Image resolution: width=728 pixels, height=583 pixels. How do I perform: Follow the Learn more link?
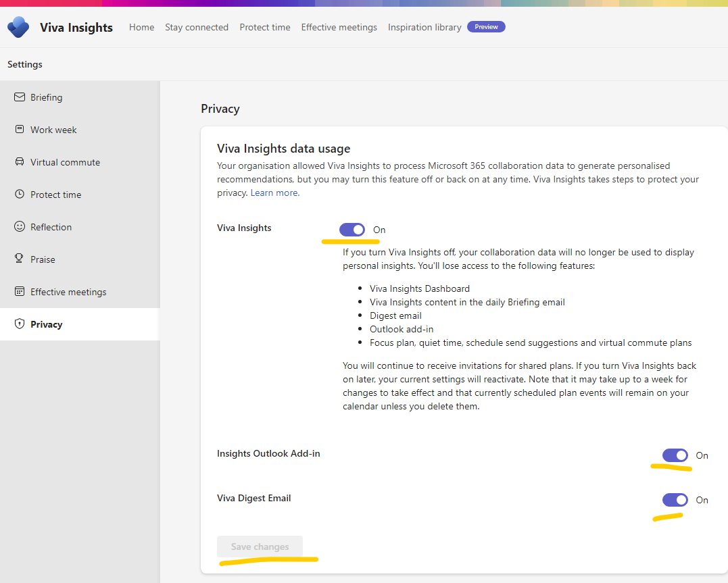coord(274,193)
